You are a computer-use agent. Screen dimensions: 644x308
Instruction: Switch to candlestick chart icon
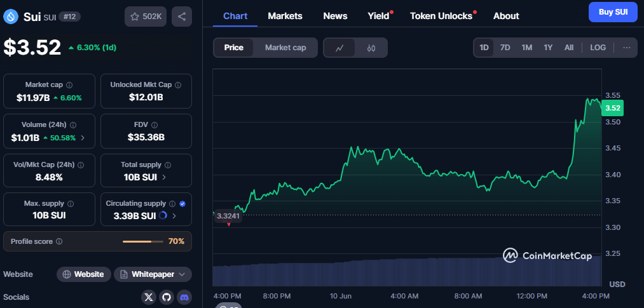pyautogui.click(x=371, y=48)
